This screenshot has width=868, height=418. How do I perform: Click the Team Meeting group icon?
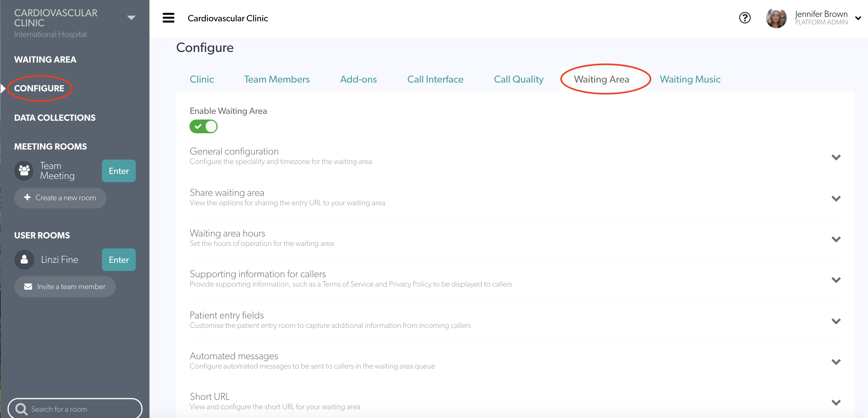[24, 171]
